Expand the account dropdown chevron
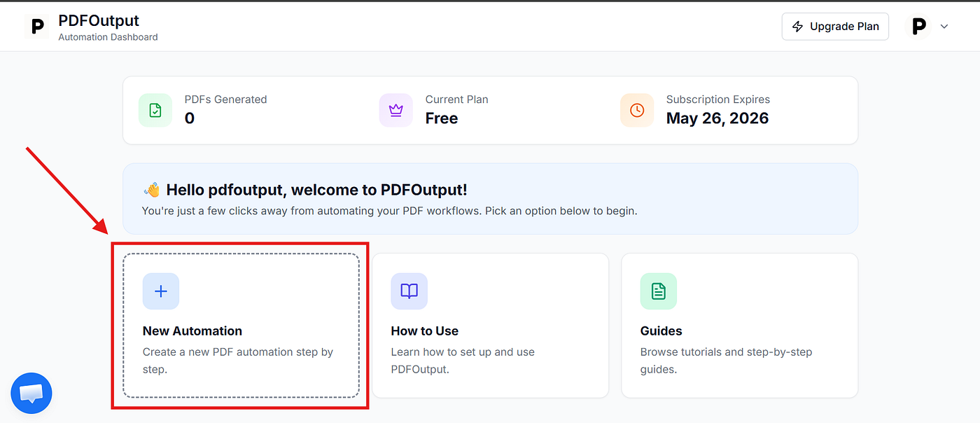This screenshot has width=980, height=423. coord(944,27)
